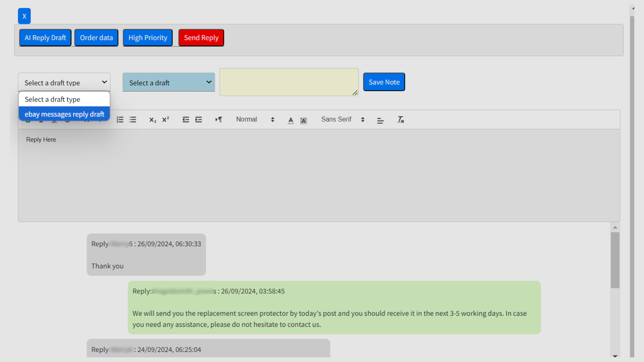Choose ebay messages reply draft option

[x=64, y=114]
